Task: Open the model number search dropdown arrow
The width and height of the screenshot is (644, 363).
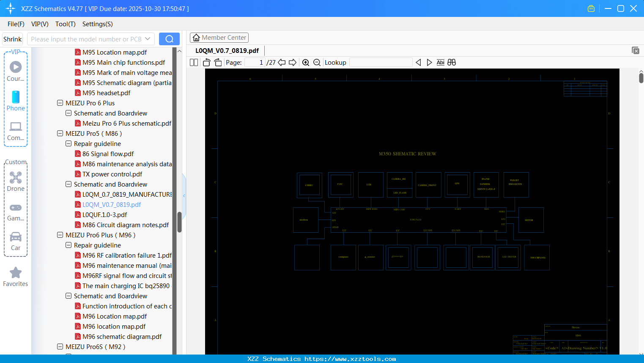Action: coord(148,38)
